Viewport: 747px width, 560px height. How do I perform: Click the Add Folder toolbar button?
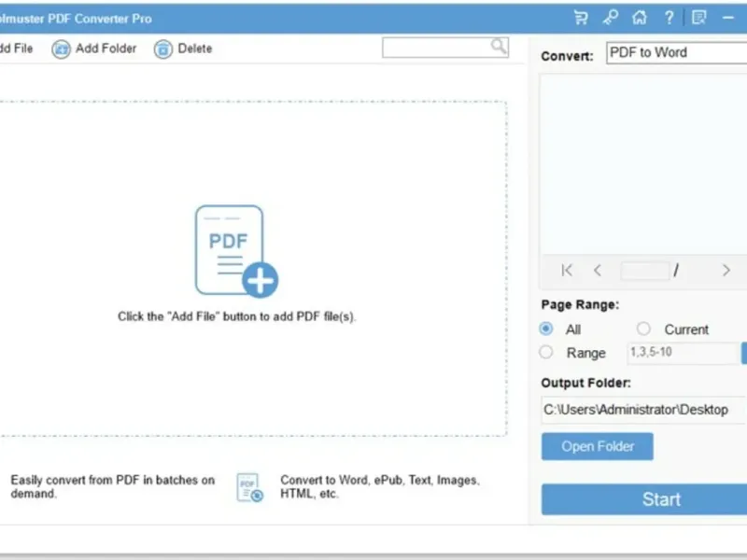94,49
